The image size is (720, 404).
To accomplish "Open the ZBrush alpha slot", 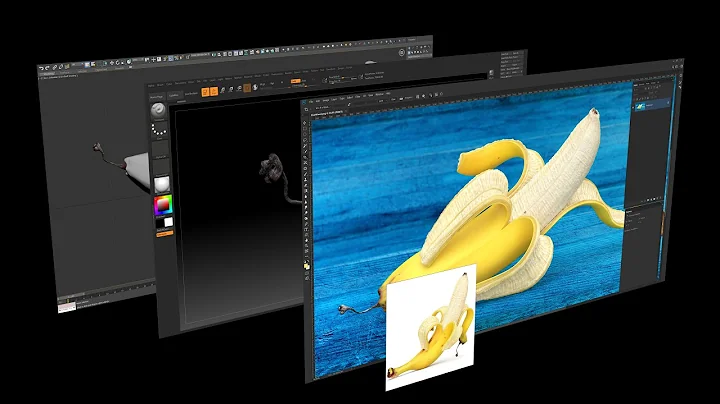I will point(162,150).
